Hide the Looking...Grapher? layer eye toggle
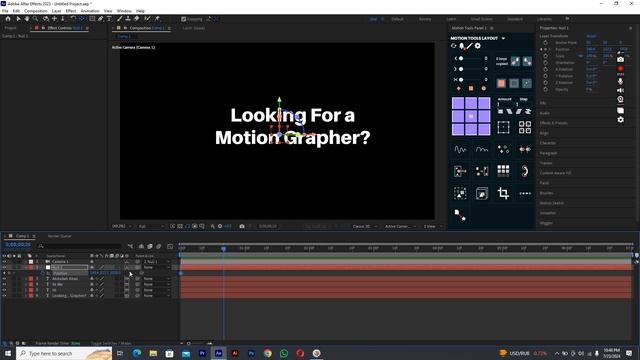Viewport: 640px width, 360px height. (4, 296)
